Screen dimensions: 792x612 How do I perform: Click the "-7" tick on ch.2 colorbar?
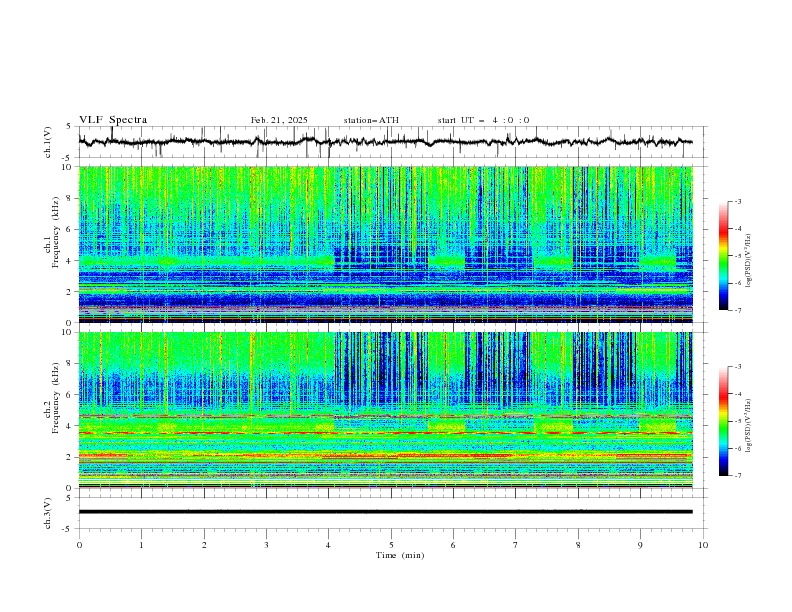[738, 476]
